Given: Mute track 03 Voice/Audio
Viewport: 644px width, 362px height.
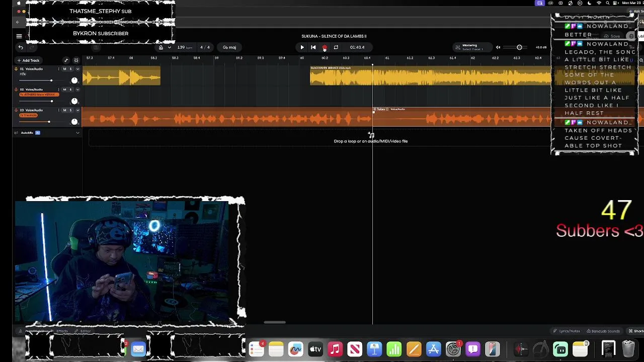Looking at the screenshot, I should (64, 110).
